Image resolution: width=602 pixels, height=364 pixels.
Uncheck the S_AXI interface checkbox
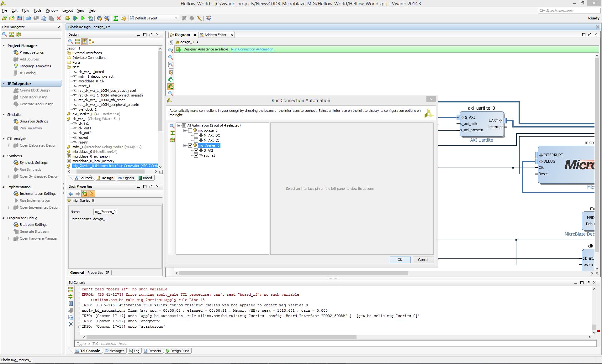[x=196, y=150]
